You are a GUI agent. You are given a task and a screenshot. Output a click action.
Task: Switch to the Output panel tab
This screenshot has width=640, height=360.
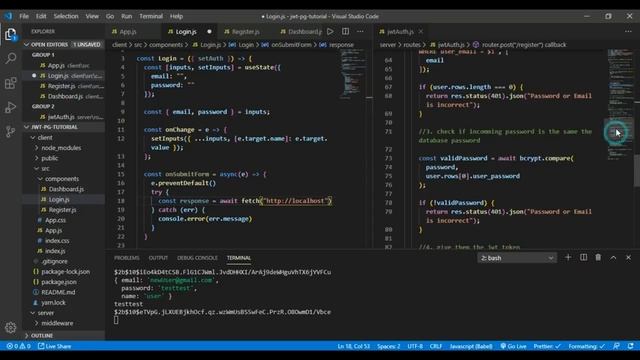coord(158,258)
